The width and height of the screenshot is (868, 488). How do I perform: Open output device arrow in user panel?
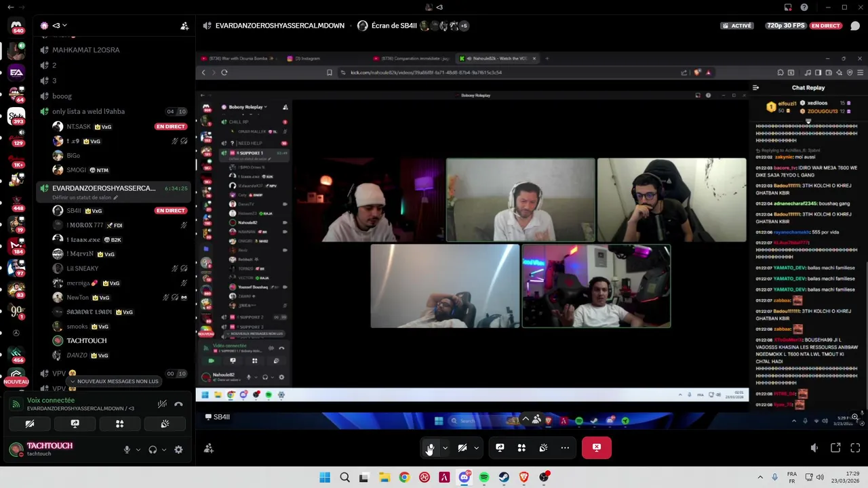[x=163, y=449]
